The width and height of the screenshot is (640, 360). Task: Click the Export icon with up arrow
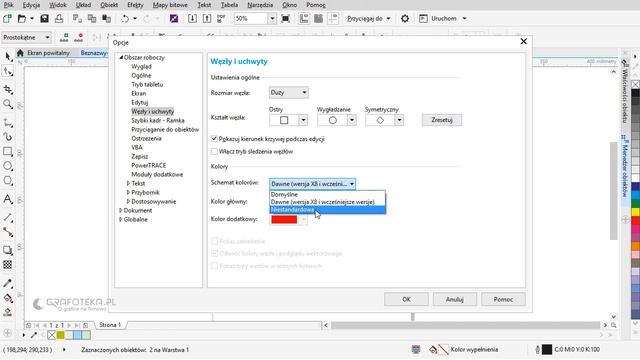coord(207,18)
